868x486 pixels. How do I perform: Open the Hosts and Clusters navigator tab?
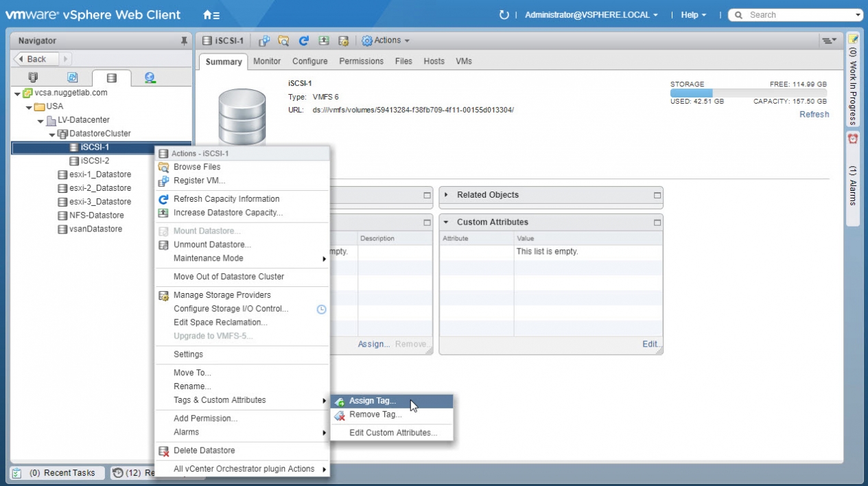(x=33, y=78)
